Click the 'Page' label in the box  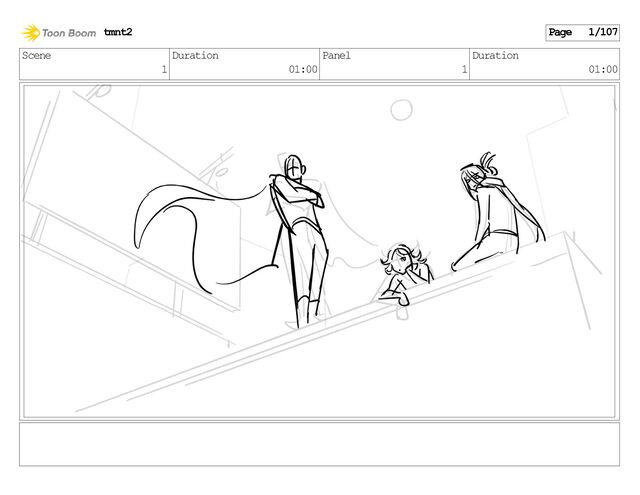click(560, 33)
